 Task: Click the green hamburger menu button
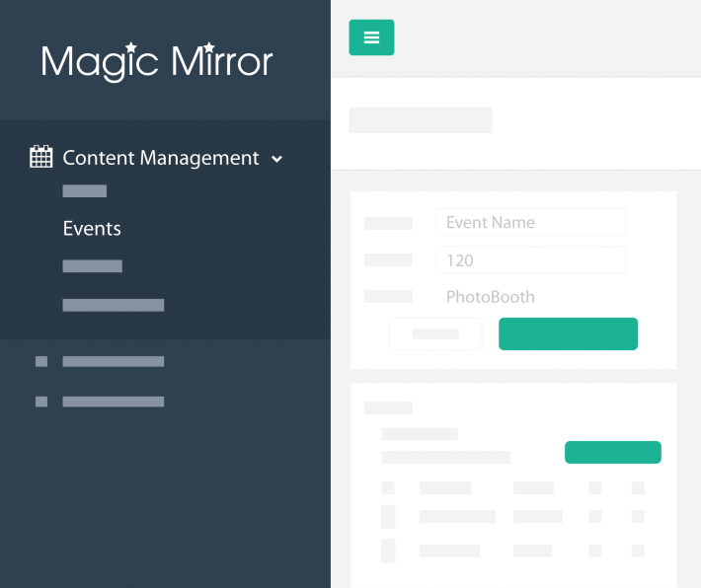(x=371, y=37)
